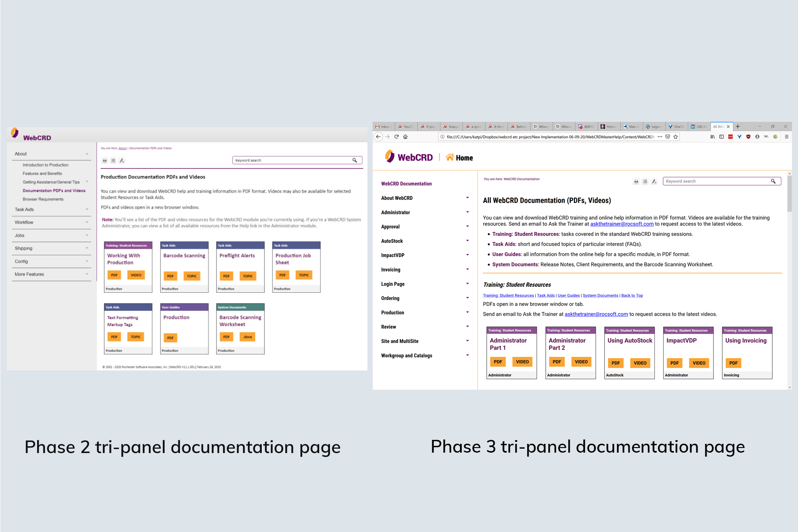Open the browser hamburger menu
The height and width of the screenshot is (532, 798).
[x=786, y=137]
